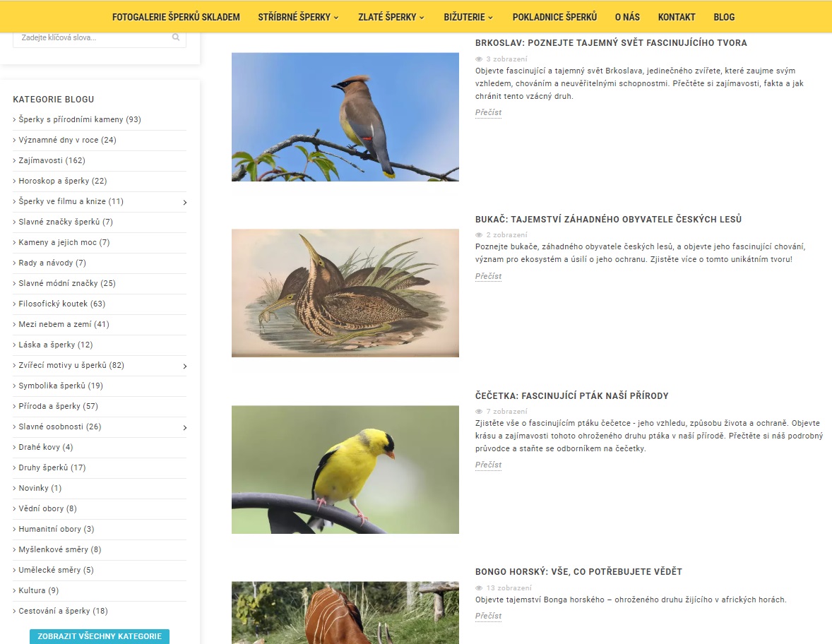
Task: Expand the Stříbrné šperky dropdown menu
Action: tap(298, 17)
